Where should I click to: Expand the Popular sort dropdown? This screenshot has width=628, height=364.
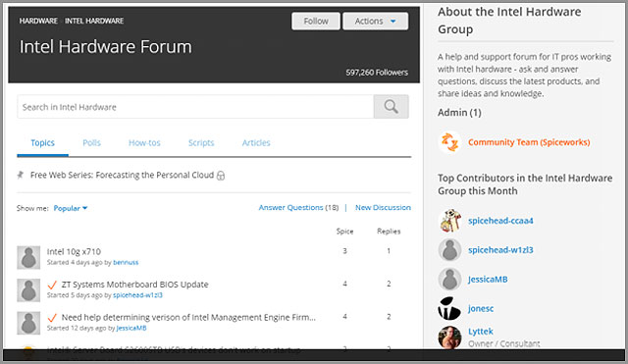[x=71, y=208]
